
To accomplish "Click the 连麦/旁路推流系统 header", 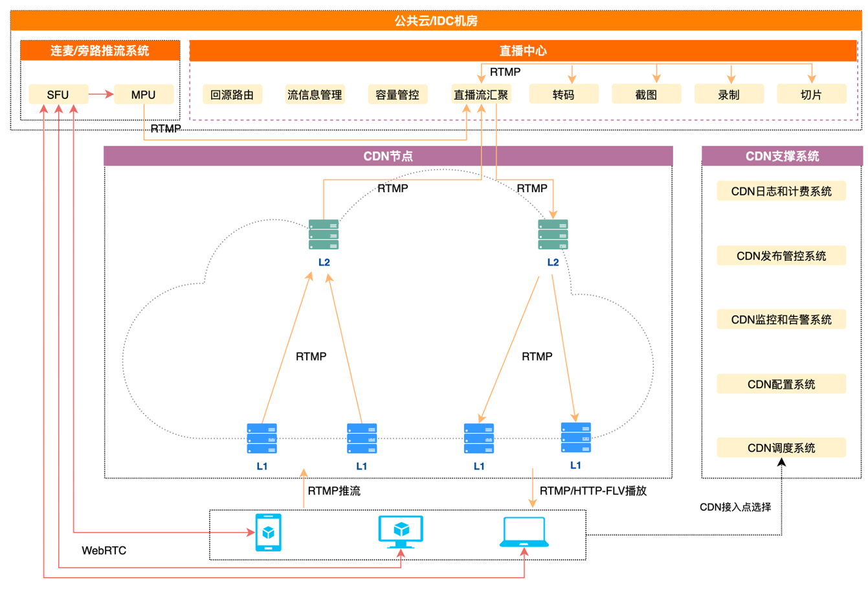I will coord(100,50).
